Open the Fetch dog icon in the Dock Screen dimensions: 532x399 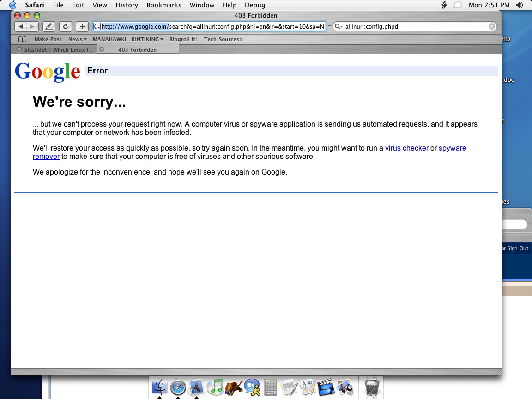(233, 387)
